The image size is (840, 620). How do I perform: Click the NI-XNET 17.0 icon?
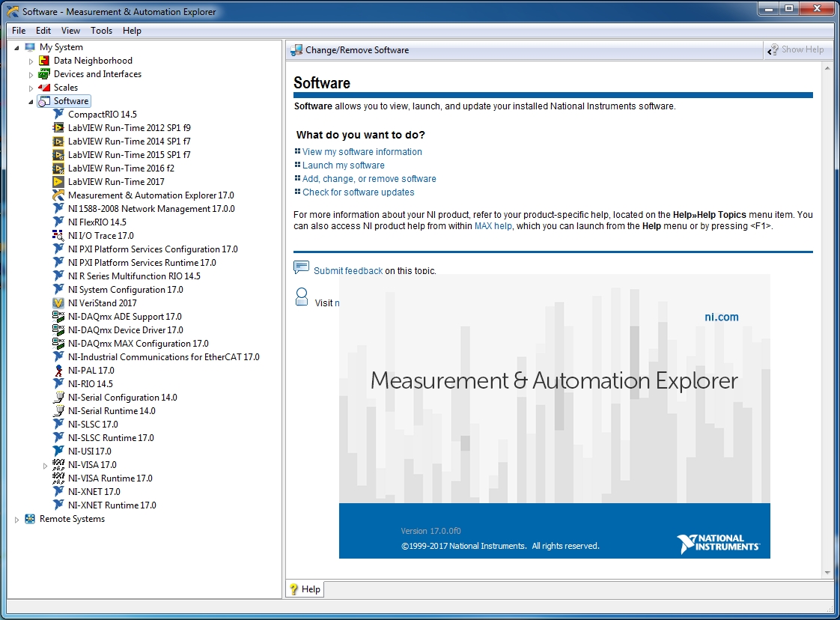[x=58, y=491]
